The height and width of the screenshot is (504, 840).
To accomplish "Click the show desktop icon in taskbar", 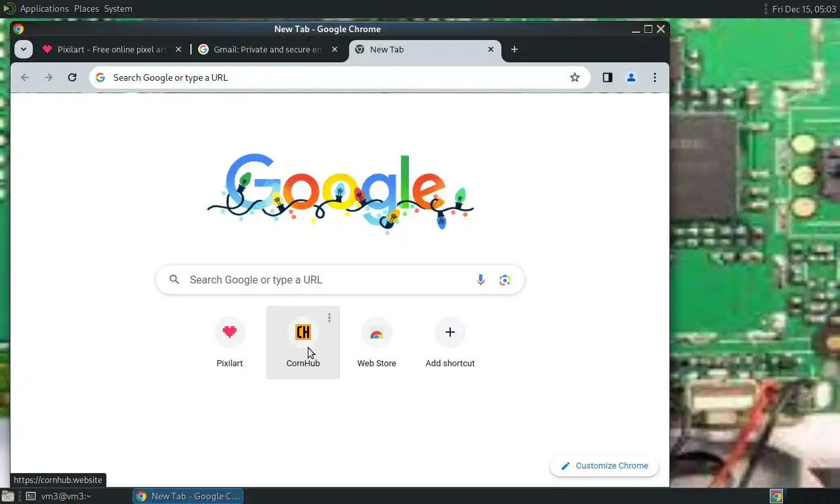I will point(8,496).
